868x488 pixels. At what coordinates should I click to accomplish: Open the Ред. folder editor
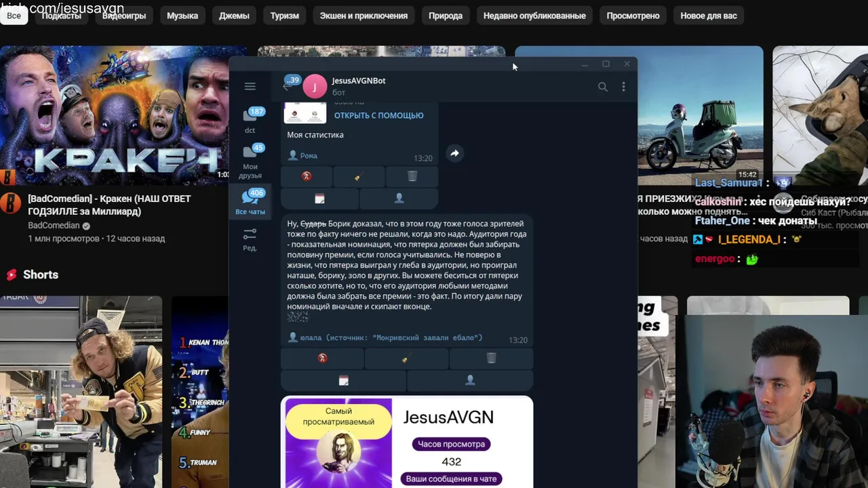pyautogui.click(x=250, y=239)
